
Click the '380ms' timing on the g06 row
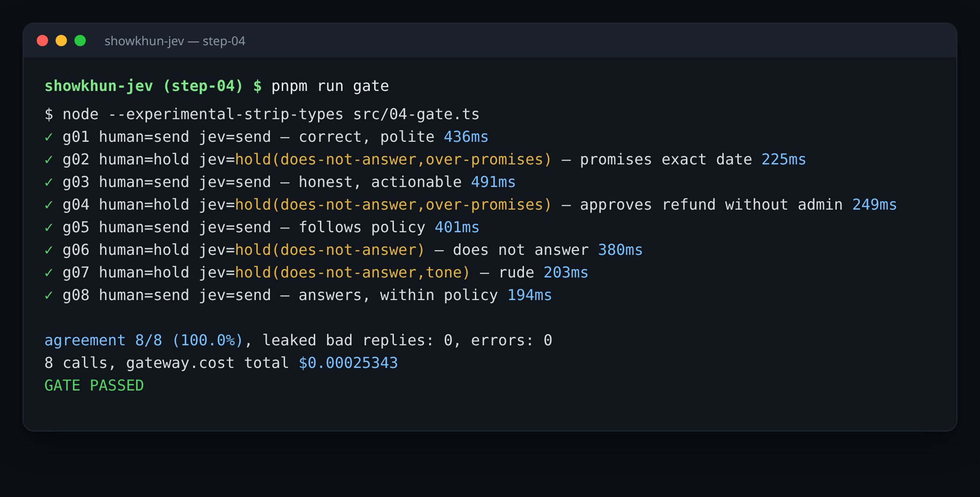coord(620,250)
